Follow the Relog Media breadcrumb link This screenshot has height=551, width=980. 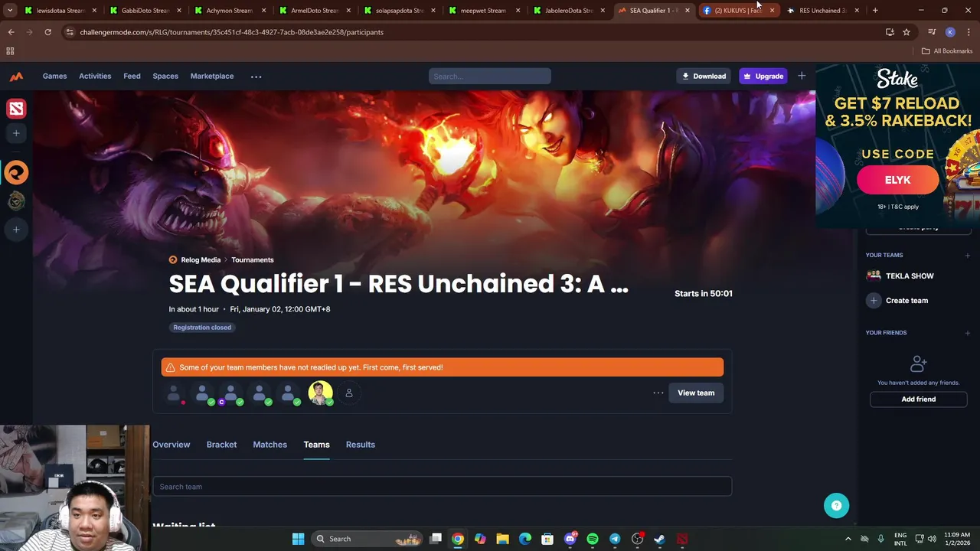click(201, 260)
